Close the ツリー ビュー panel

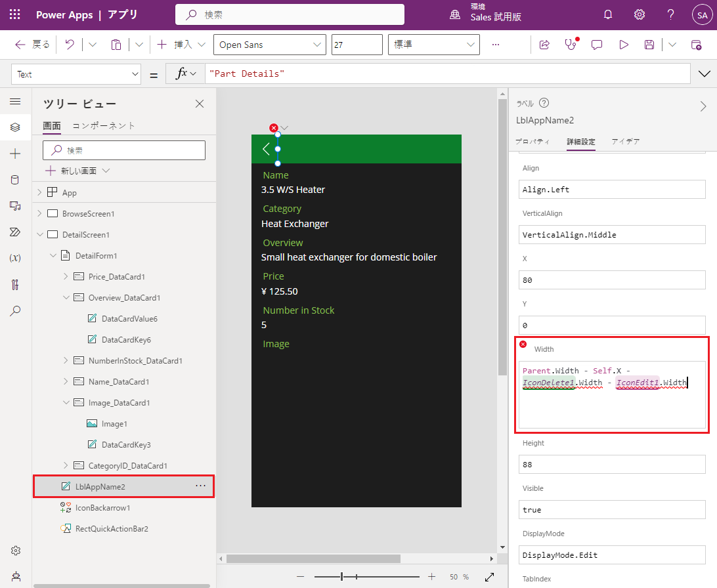pos(200,104)
